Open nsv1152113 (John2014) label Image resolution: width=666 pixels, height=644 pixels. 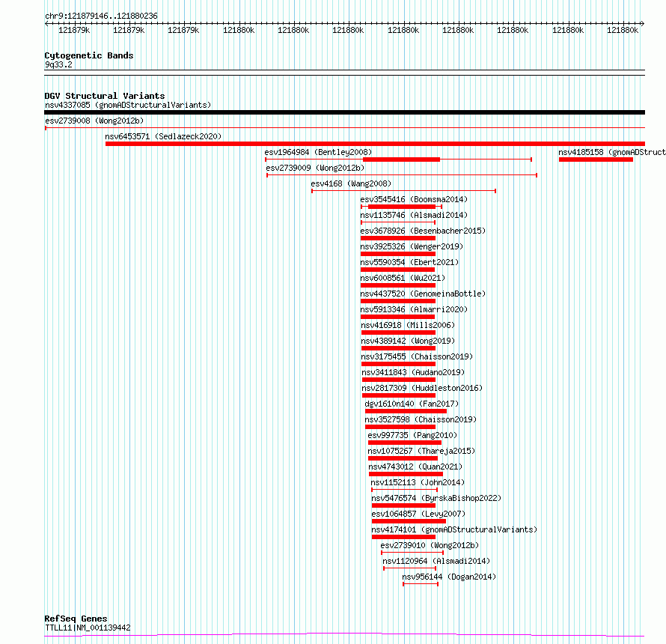[x=418, y=482]
